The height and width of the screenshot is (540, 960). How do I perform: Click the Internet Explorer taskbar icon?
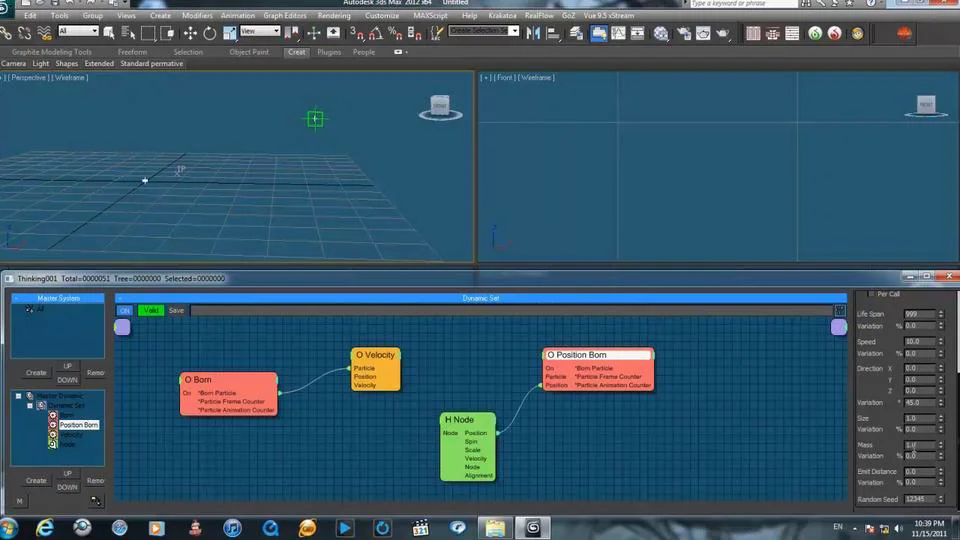45,527
